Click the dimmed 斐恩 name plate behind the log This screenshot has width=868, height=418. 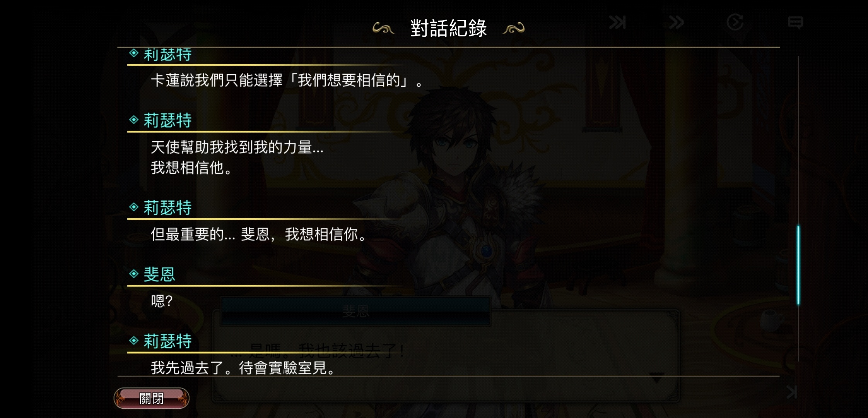click(355, 311)
